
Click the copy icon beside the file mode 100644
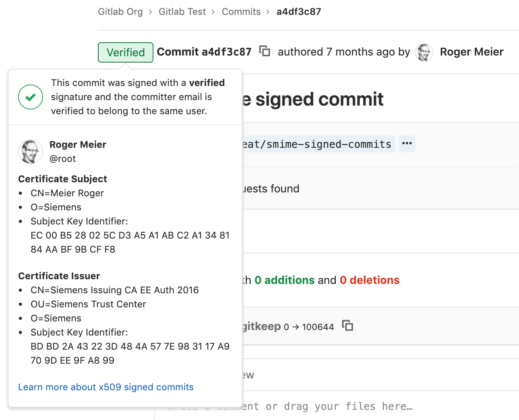(348, 325)
